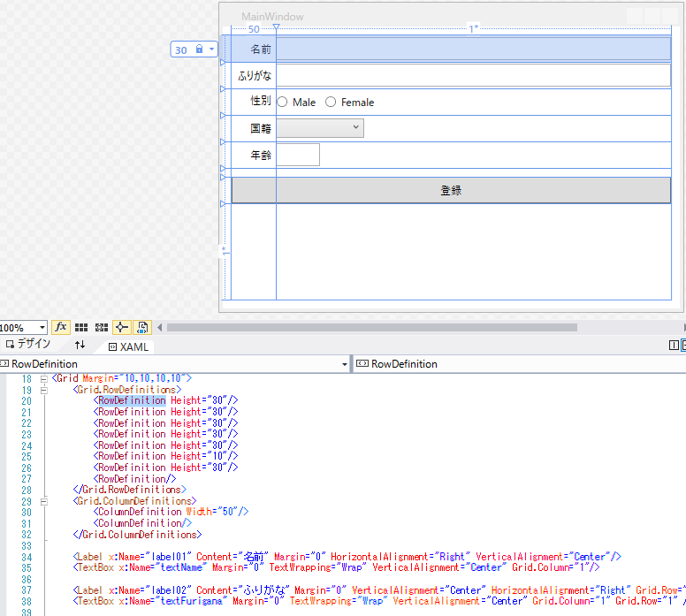The image size is (686, 616).
Task: Toggle the fx effects button
Action: click(x=61, y=327)
